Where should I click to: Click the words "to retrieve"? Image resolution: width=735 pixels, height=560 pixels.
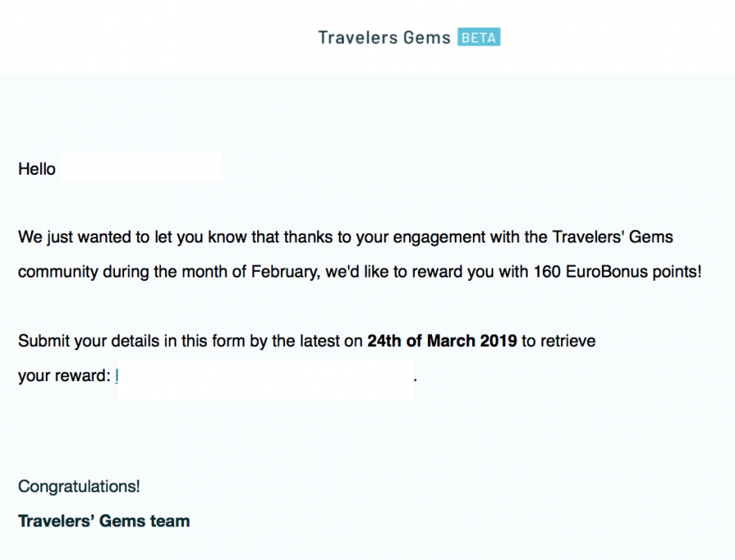click(559, 341)
